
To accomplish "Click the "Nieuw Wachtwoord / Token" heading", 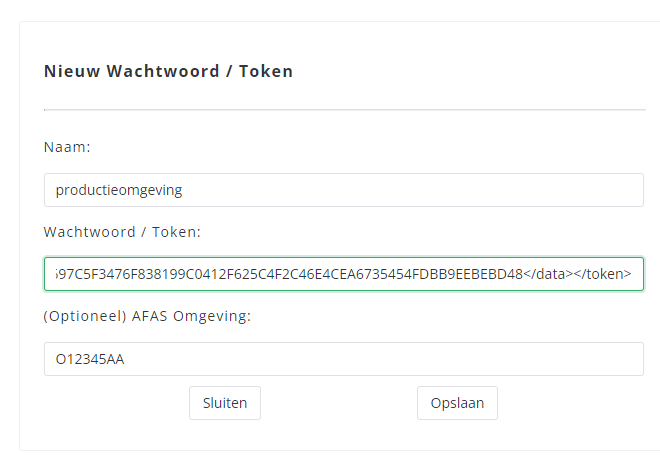I will point(168,72).
